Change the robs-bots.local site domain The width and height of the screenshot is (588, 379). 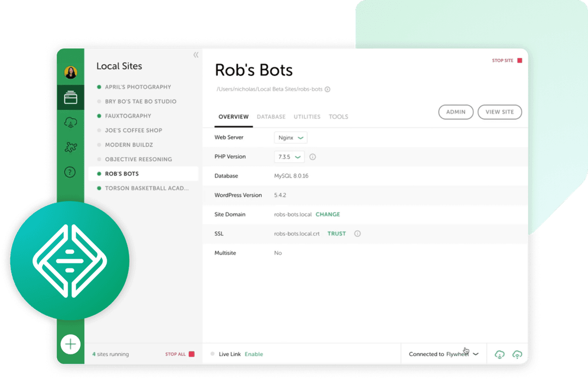click(328, 215)
